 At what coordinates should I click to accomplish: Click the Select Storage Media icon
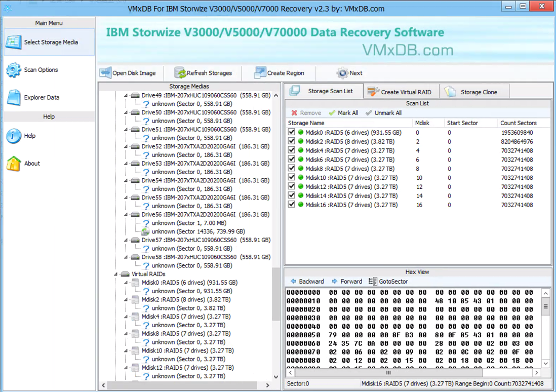(14, 42)
